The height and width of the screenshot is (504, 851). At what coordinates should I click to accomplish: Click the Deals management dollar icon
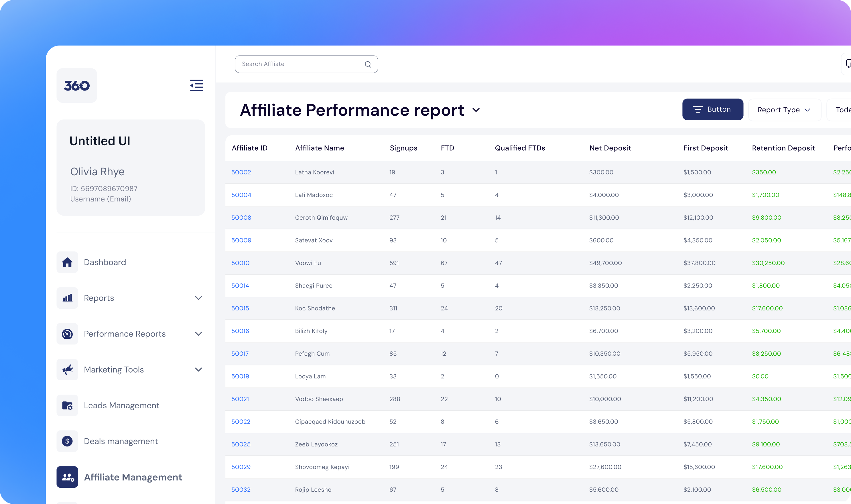[67, 441]
